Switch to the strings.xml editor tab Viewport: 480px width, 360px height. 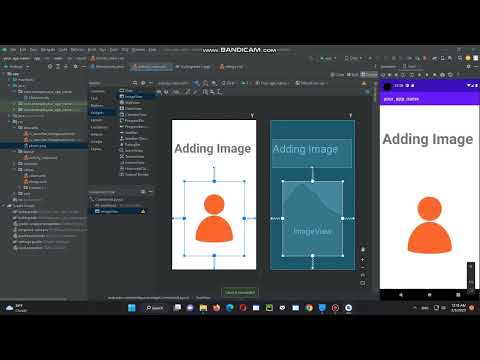231,67
